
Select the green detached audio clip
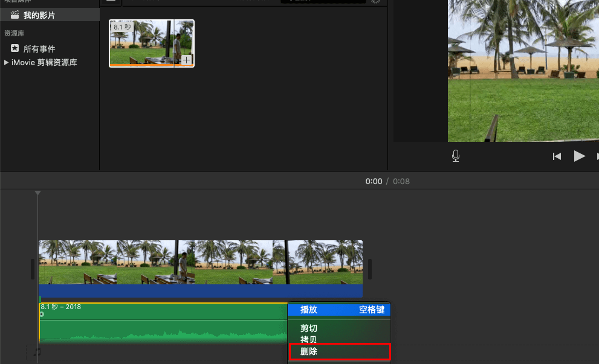click(x=164, y=323)
